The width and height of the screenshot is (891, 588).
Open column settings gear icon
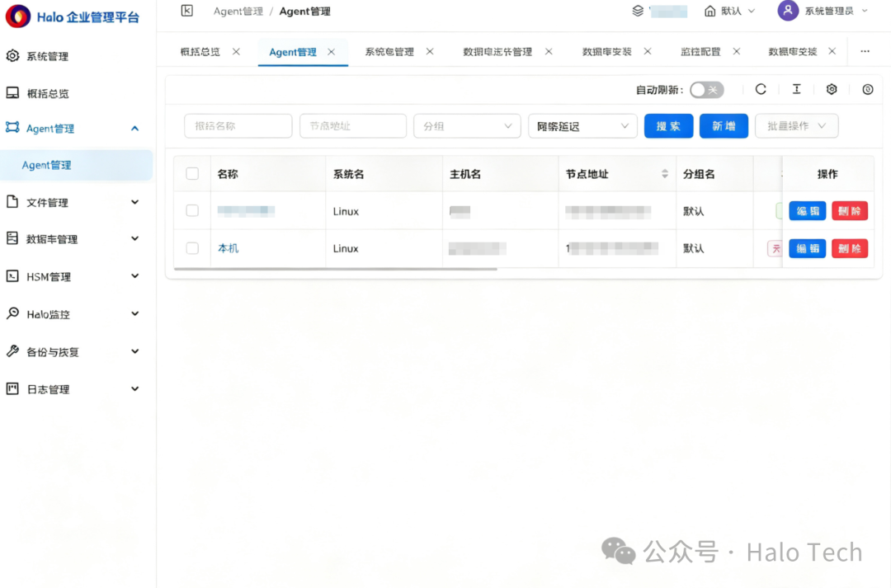tap(832, 89)
